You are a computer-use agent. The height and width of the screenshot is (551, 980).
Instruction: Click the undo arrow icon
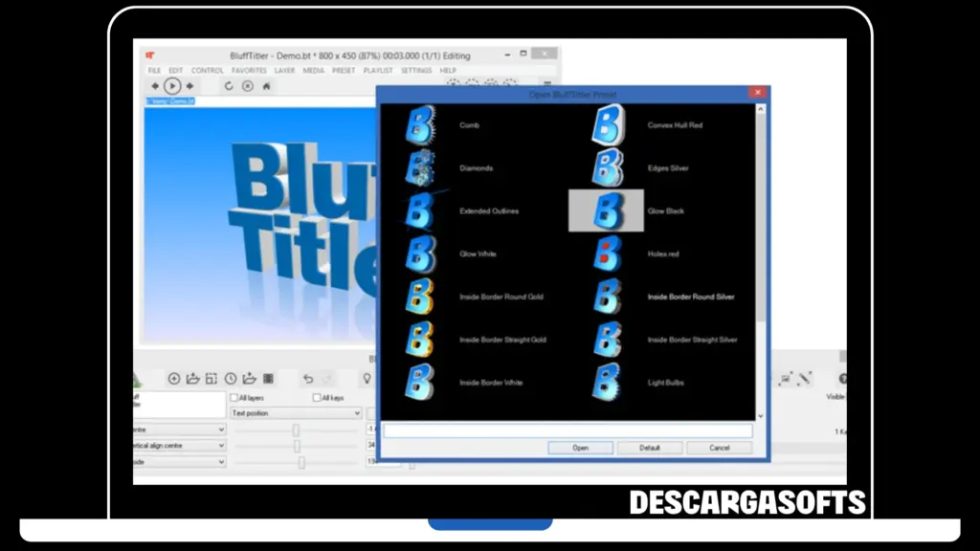click(x=308, y=379)
